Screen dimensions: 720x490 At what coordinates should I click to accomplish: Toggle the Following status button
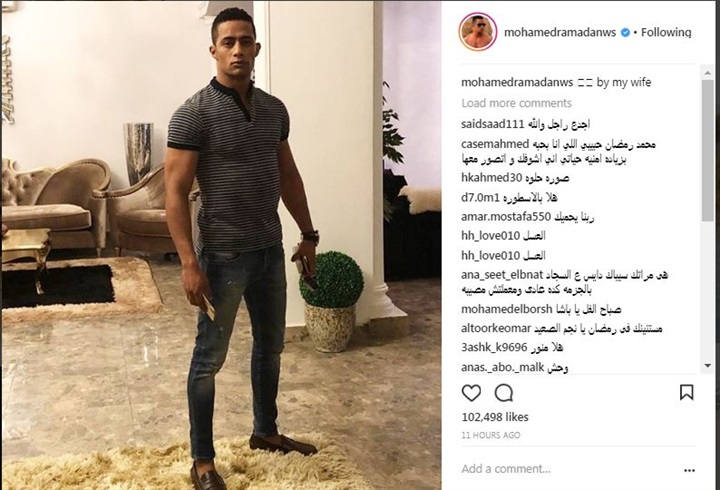click(x=666, y=32)
